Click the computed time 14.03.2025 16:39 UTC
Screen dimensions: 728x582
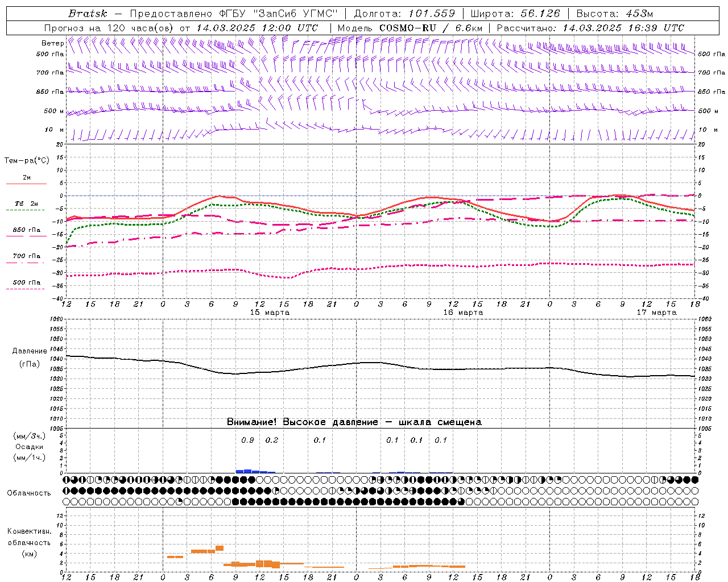pyautogui.click(x=623, y=28)
